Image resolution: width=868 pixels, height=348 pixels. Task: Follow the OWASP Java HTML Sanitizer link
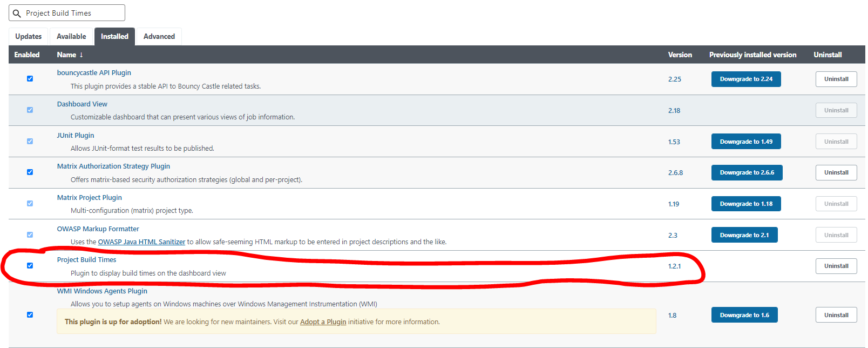(x=141, y=242)
